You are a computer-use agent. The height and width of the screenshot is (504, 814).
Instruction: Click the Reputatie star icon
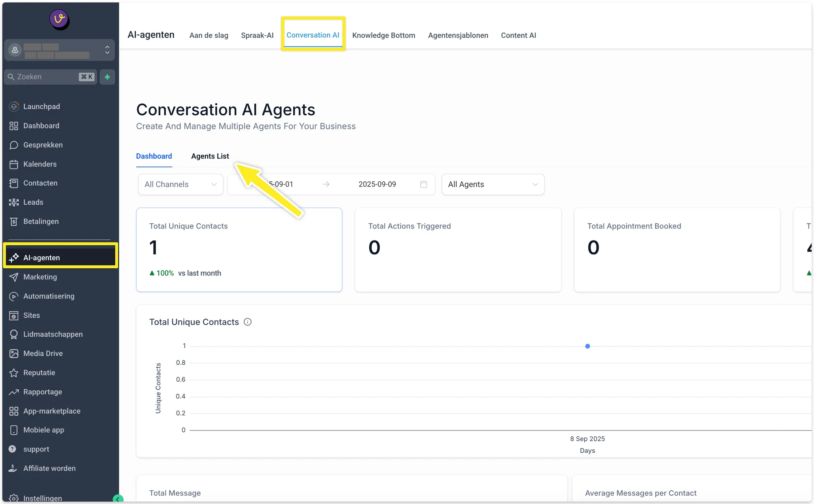point(14,373)
